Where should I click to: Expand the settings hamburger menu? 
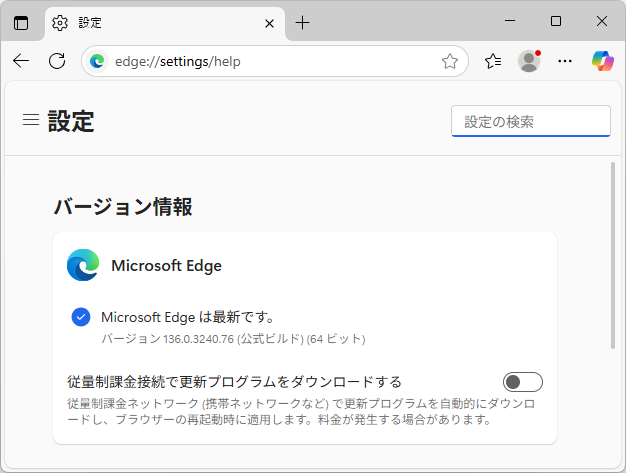point(31,120)
